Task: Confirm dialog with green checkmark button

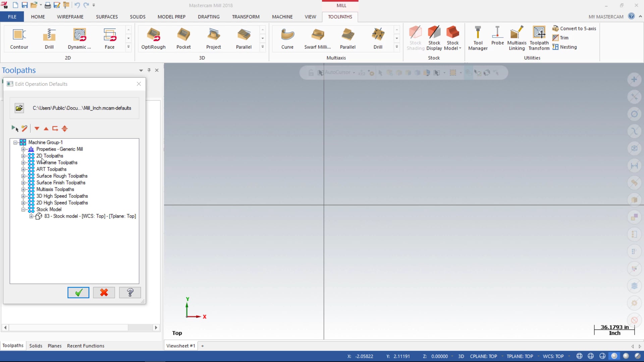Action: (x=78, y=293)
